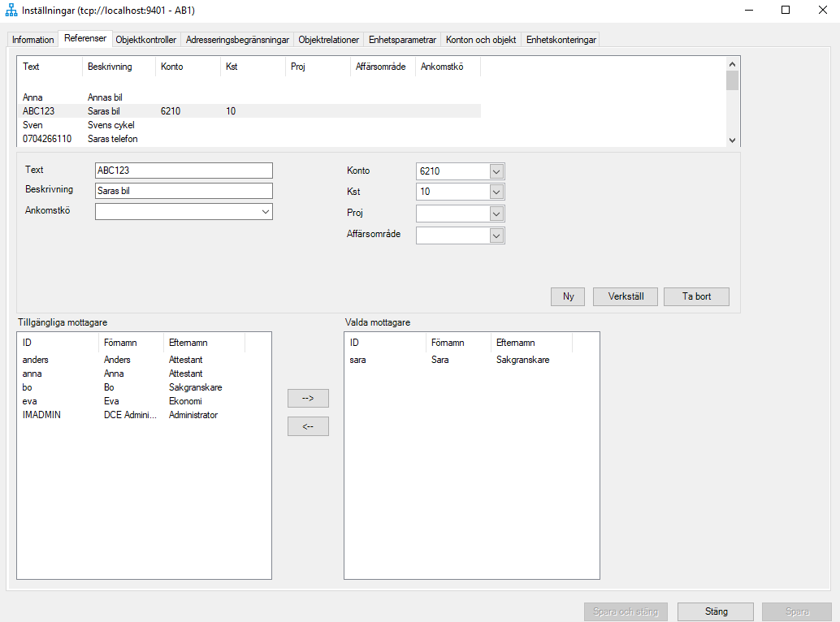Viewport: 840px width, 622px height.
Task: Open the Ankomstkö dropdown
Action: tap(265, 210)
